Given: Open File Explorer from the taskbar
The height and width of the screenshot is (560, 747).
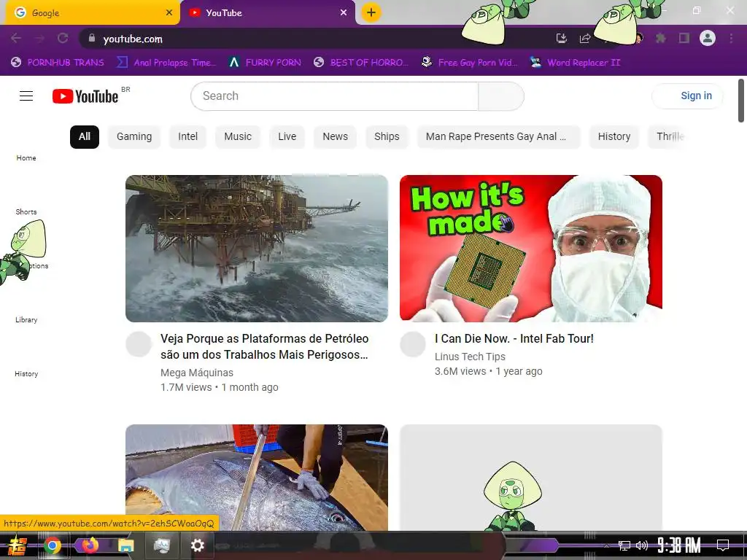Looking at the screenshot, I should pyautogui.click(x=126, y=545).
